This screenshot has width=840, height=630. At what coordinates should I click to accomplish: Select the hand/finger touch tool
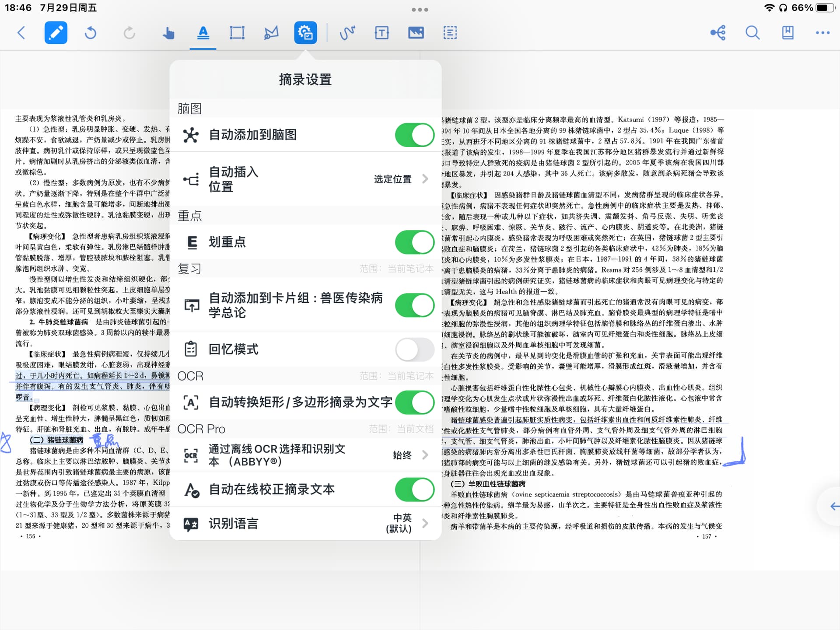(x=168, y=33)
